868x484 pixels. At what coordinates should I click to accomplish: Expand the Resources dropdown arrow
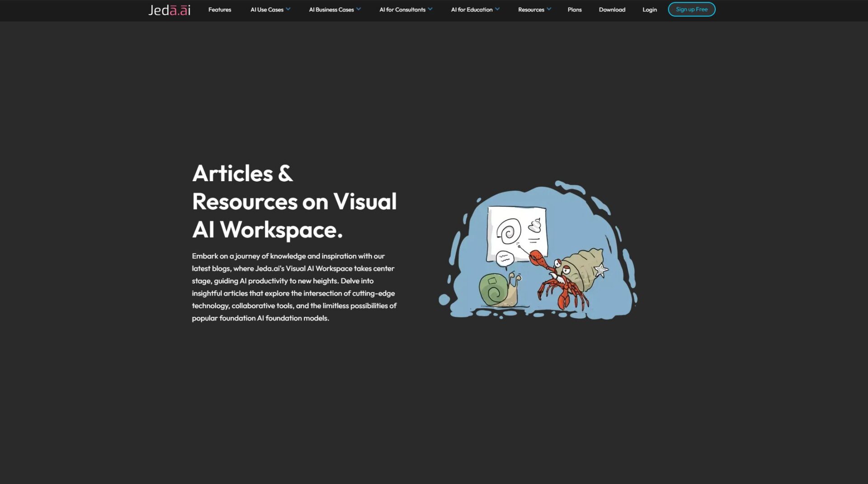click(x=549, y=9)
